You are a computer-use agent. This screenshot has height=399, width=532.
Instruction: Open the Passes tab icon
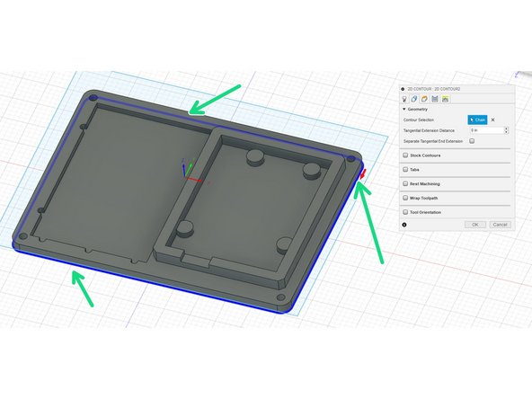435,99
